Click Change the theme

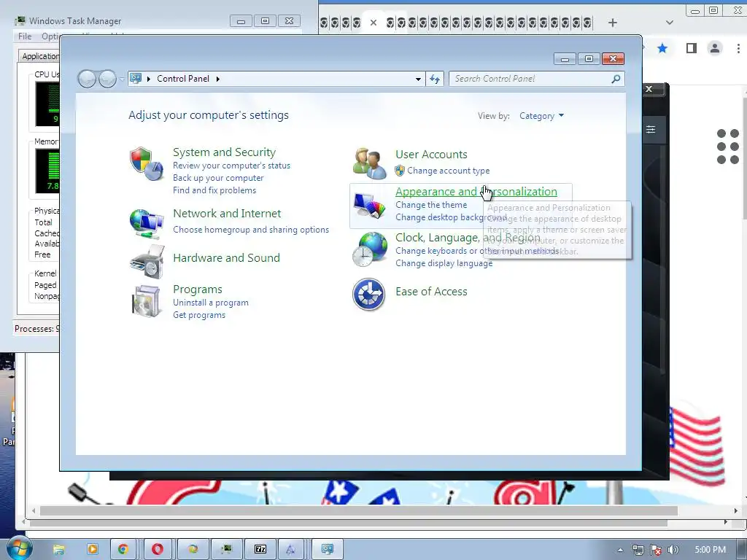point(431,205)
